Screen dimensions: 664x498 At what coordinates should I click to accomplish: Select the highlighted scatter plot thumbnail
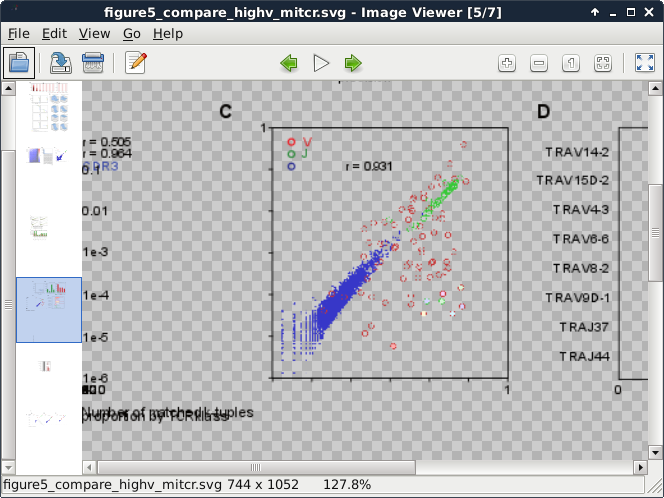48,310
